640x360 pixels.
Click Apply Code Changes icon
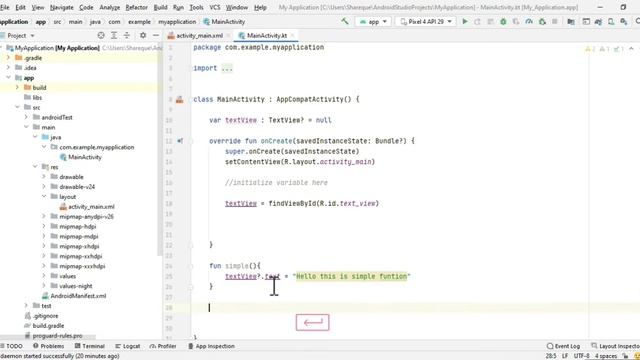click(x=490, y=22)
